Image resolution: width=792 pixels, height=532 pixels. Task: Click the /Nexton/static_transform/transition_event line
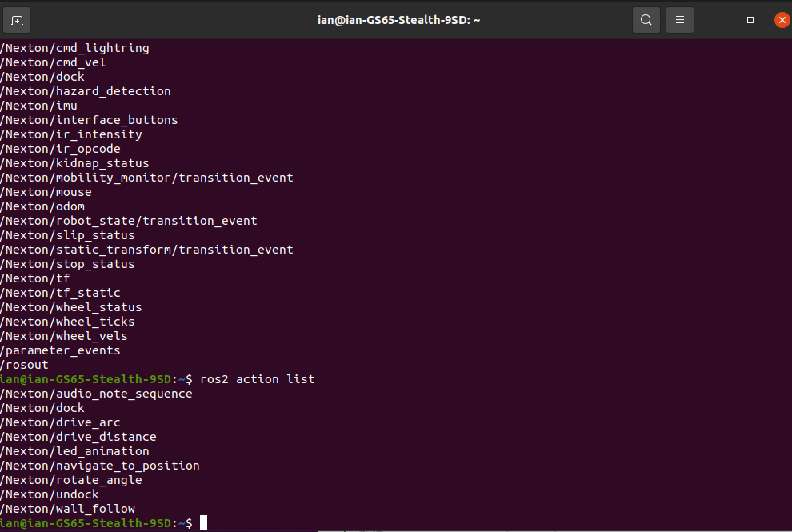click(x=146, y=250)
